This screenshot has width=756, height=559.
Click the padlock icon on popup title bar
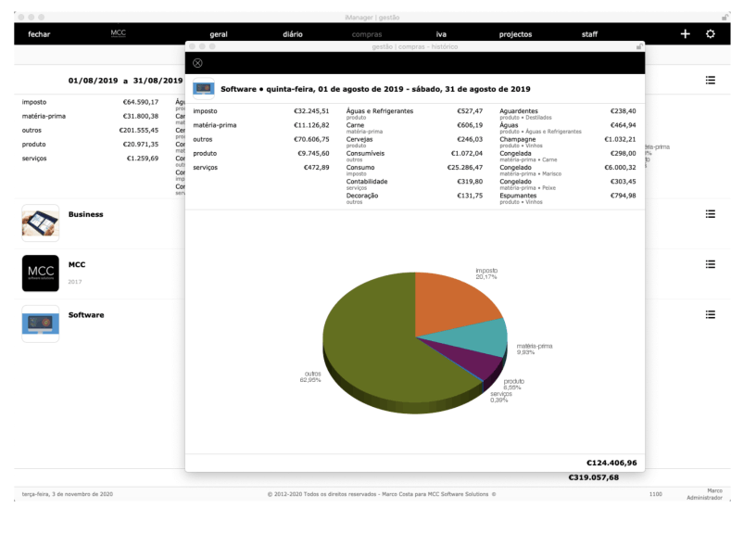637,46
